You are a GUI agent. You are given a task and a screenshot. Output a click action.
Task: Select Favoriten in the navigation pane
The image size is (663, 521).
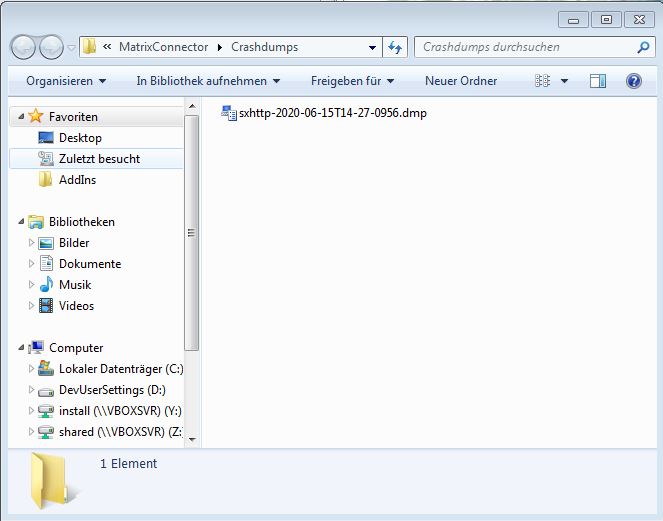point(73,117)
